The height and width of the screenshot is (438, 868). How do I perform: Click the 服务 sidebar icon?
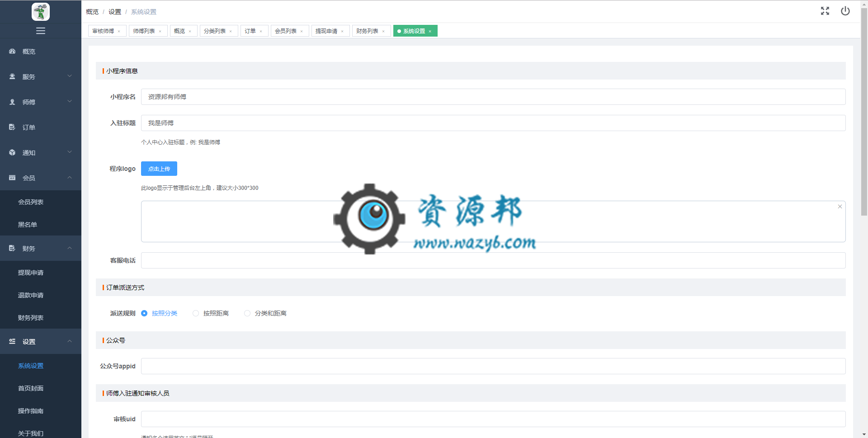[x=12, y=77]
